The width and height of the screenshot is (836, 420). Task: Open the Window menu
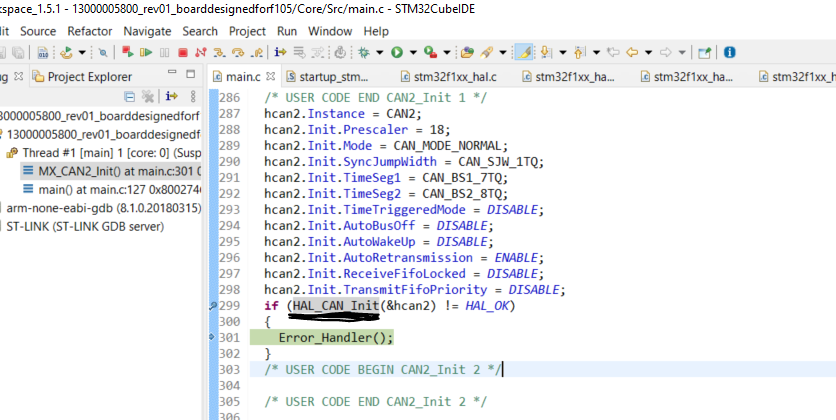coord(330,31)
